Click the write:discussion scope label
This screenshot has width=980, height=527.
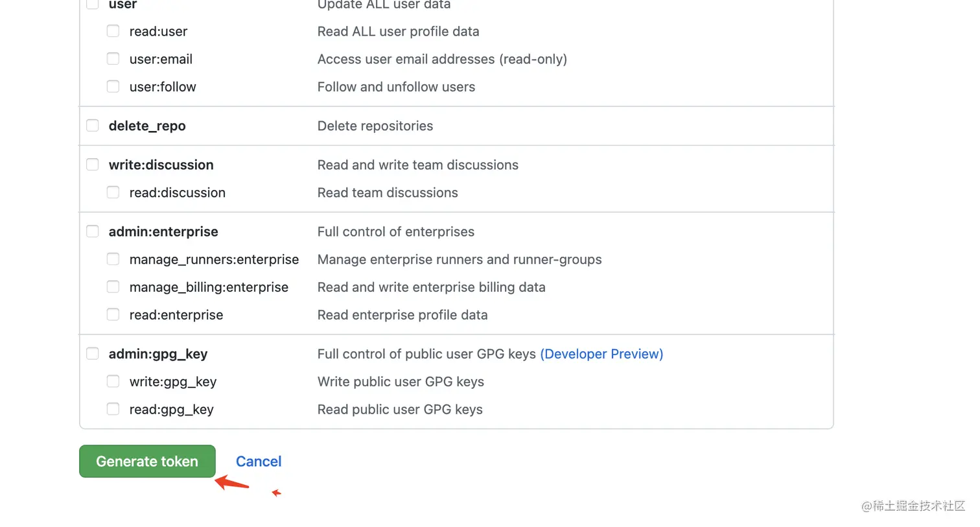pyautogui.click(x=161, y=165)
